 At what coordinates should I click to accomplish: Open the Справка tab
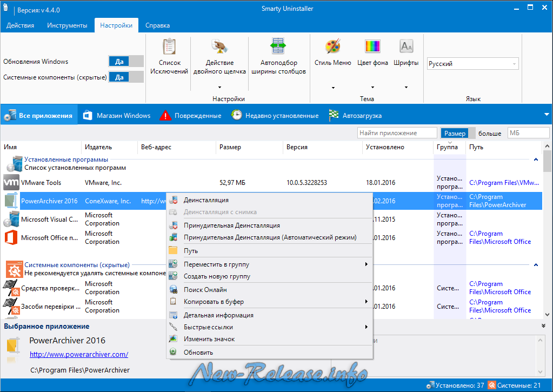point(158,25)
